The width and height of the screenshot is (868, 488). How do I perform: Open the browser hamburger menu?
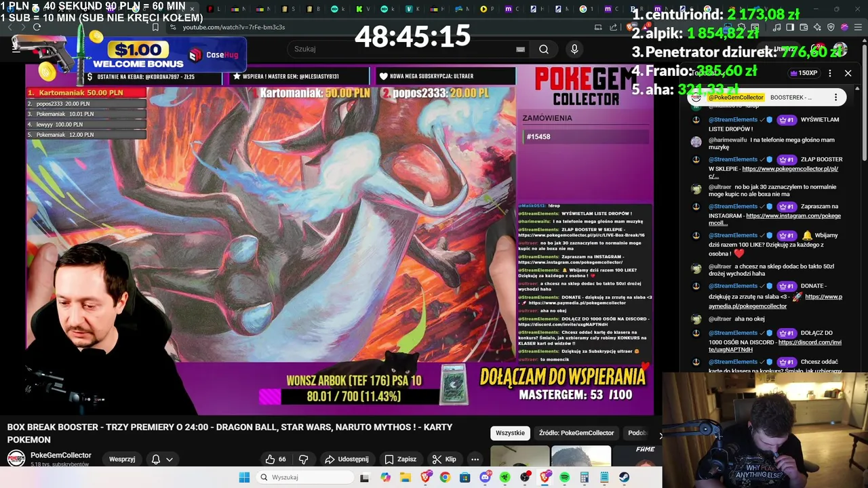pos(858,27)
